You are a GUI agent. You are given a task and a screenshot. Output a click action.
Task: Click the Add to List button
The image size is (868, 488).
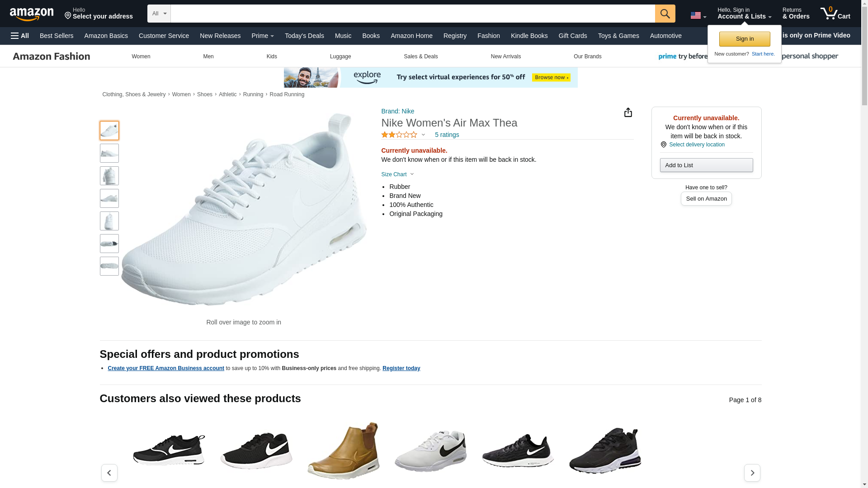[706, 165]
